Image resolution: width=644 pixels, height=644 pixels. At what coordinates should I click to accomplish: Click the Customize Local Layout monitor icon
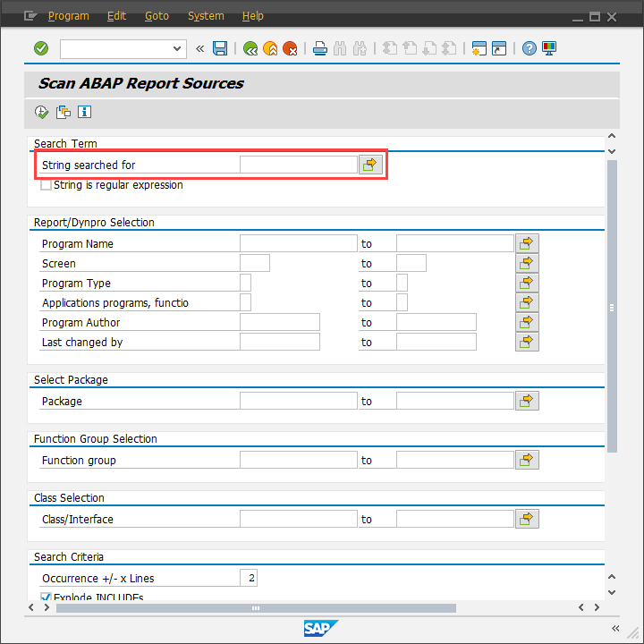pos(549,48)
